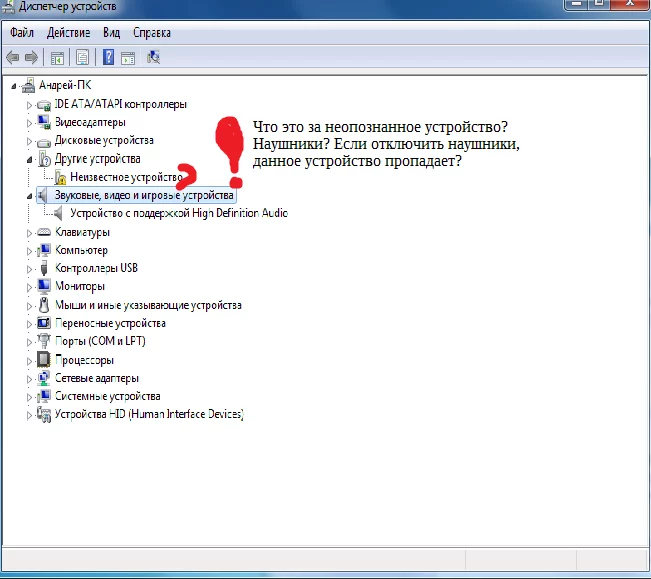Select Устройства HID (Human Interface Devices) row
This screenshot has height=579, width=651.
pos(149,414)
